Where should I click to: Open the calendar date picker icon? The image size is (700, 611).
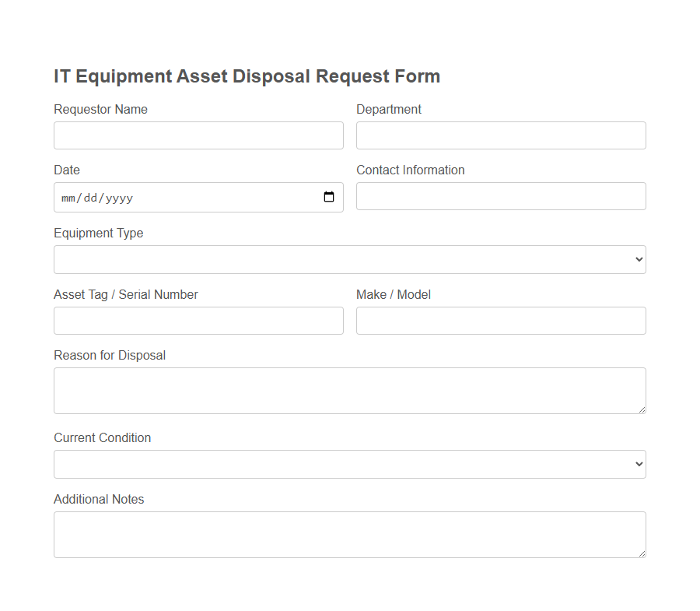pos(330,197)
